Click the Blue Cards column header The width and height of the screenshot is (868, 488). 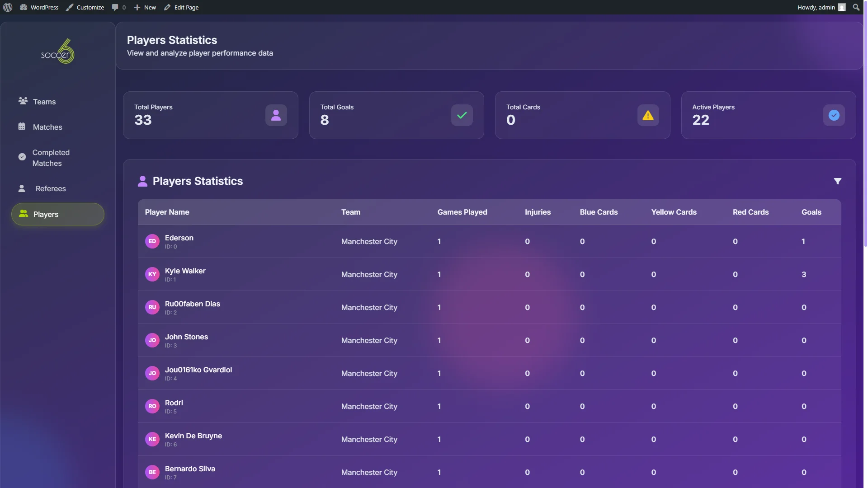pos(599,212)
